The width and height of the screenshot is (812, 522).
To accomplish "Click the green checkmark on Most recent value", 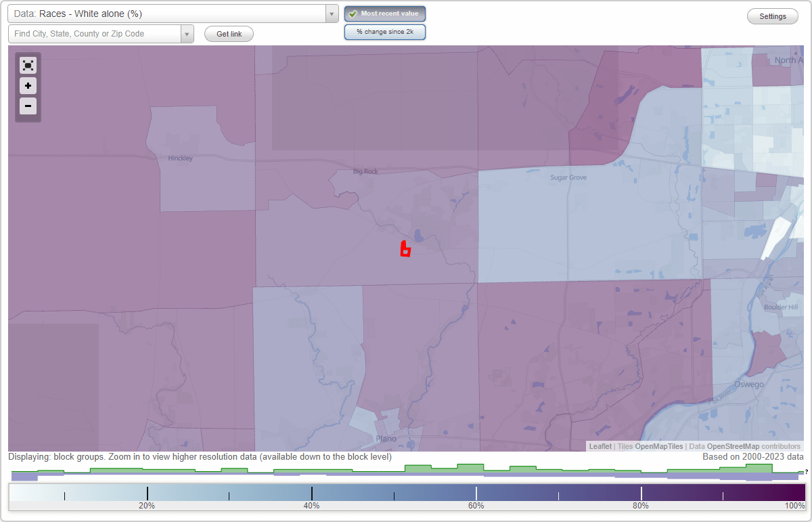I will coord(353,14).
